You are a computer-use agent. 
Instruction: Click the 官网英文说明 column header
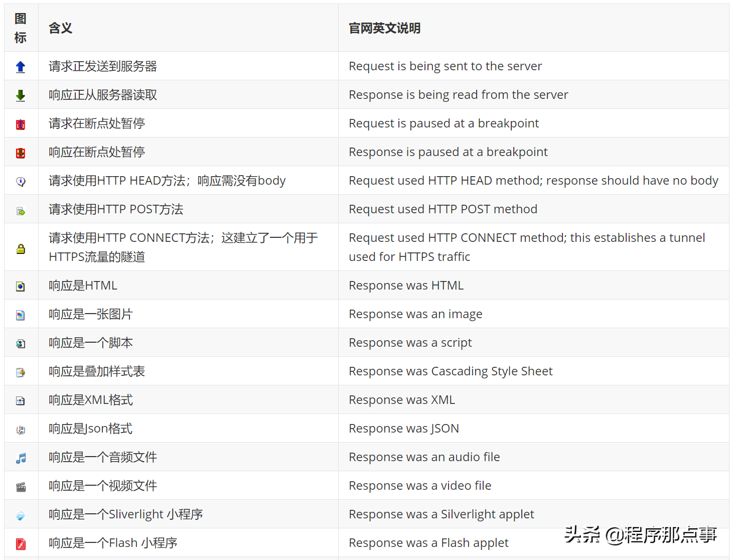[384, 28]
